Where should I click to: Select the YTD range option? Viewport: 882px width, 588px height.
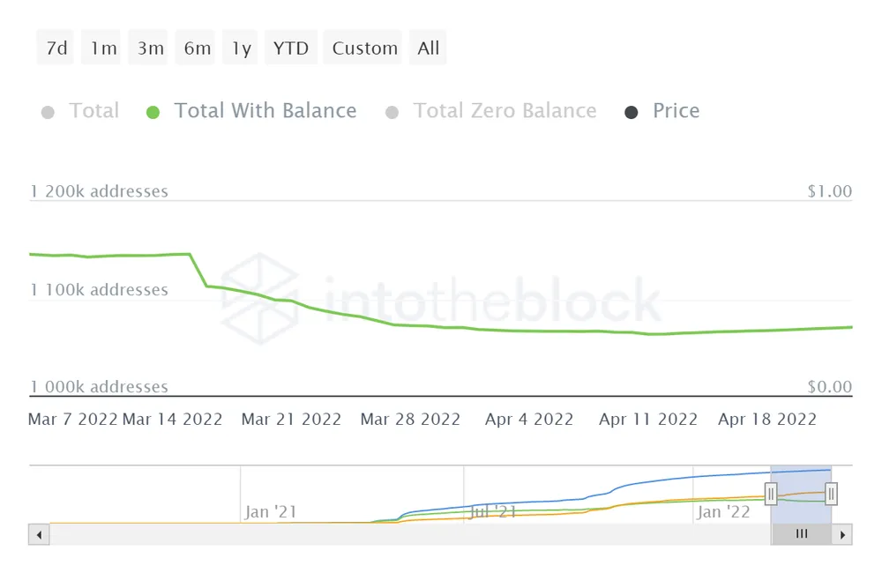[x=291, y=48]
